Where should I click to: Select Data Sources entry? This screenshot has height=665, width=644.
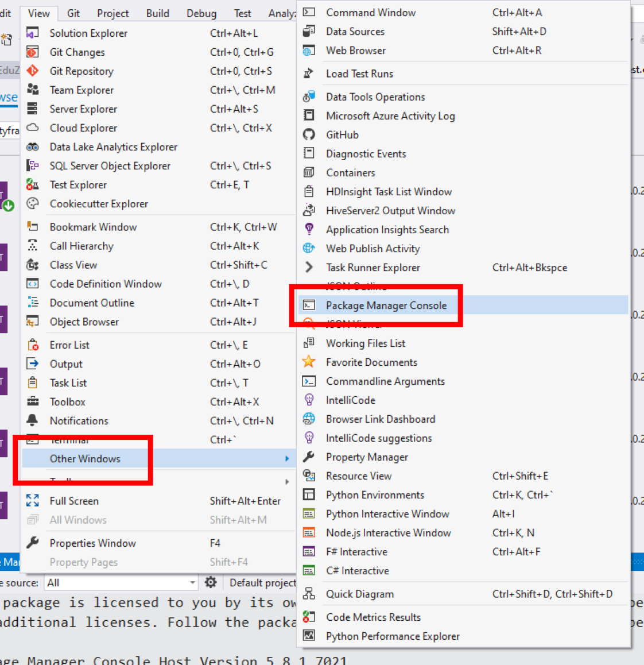pyautogui.click(x=463, y=32)
